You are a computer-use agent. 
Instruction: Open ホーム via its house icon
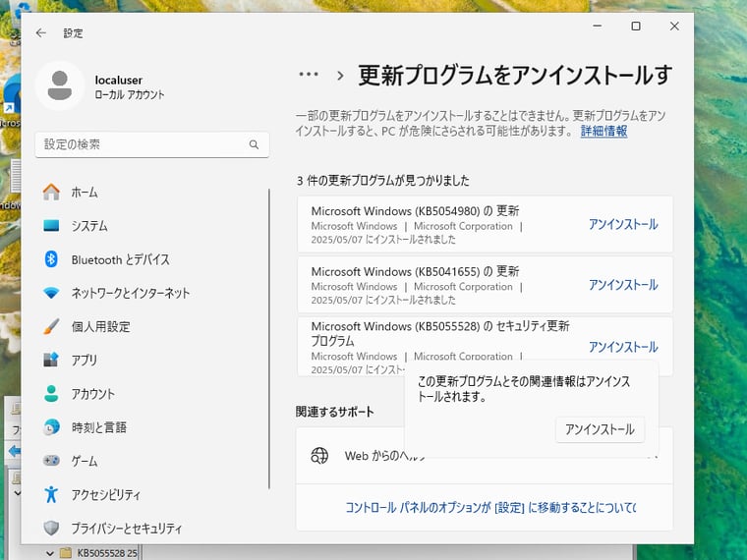(51, 192)
